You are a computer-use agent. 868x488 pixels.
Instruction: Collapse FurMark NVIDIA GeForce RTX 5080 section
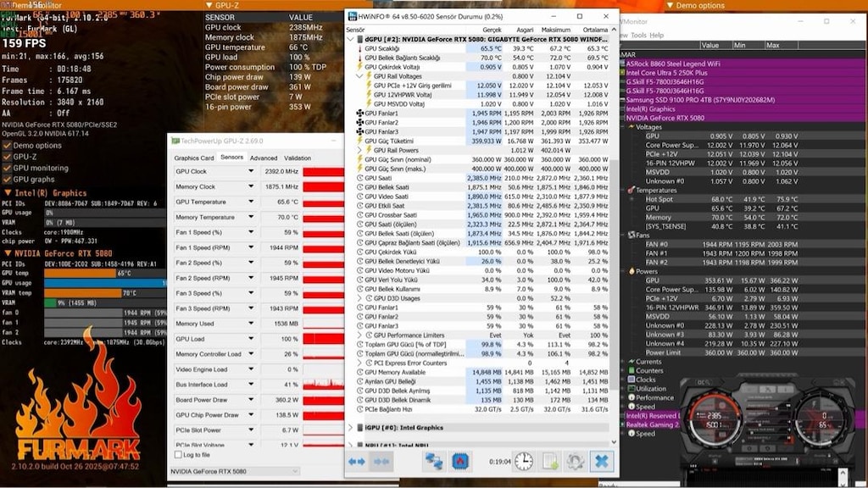pos(8,253)
